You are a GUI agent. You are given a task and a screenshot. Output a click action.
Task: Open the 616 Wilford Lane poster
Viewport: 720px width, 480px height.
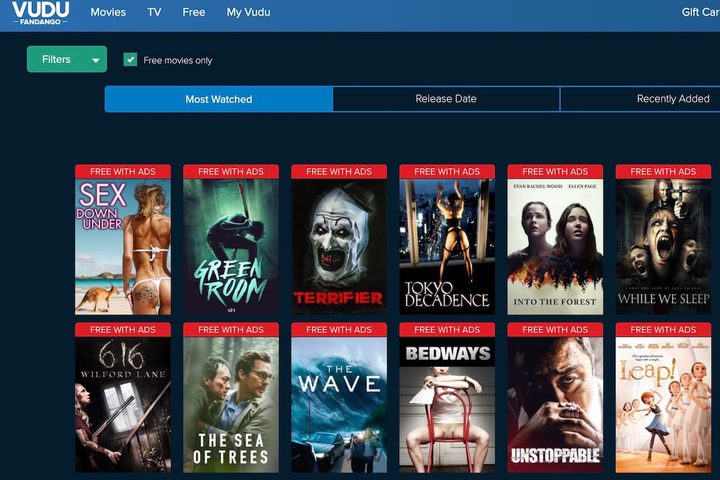tap(123, 403)
